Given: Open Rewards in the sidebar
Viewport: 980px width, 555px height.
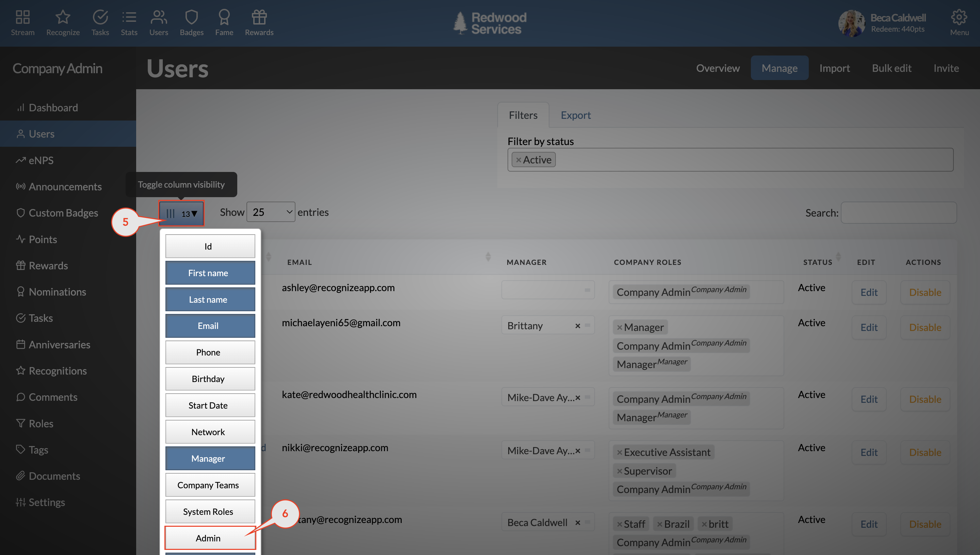Looking at the screenshot, I should click(x=68, y=266).
